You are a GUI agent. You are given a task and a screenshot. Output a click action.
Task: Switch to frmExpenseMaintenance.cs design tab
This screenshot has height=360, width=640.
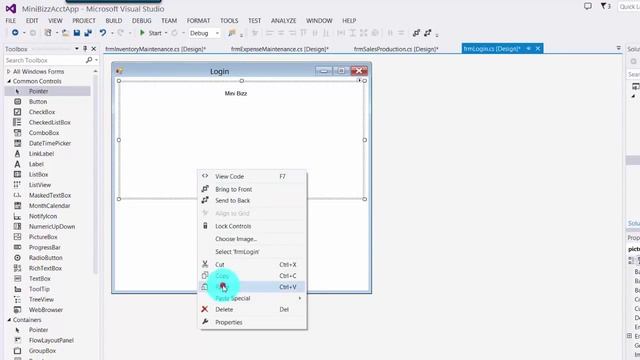(280, 49)
